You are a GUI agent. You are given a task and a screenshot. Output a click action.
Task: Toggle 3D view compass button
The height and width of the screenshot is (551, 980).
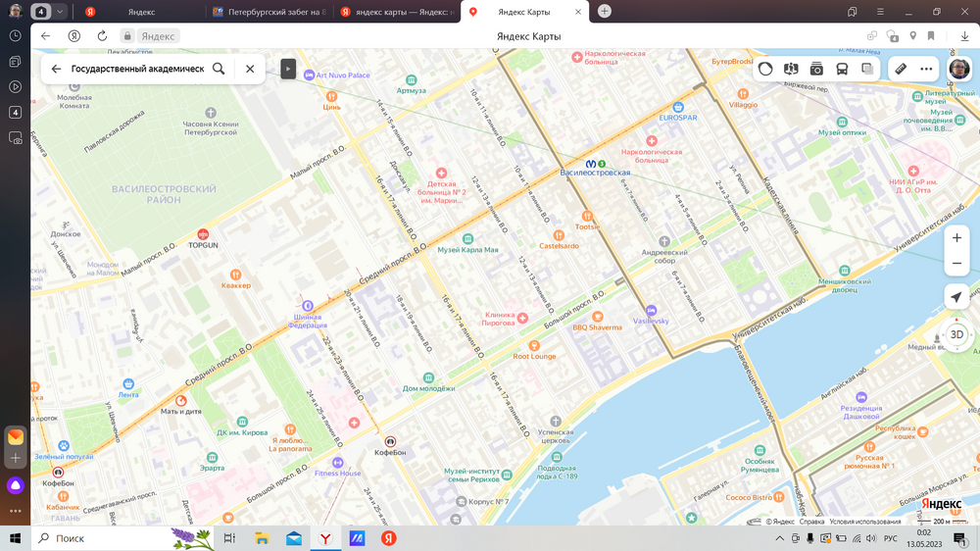point(956,334)
